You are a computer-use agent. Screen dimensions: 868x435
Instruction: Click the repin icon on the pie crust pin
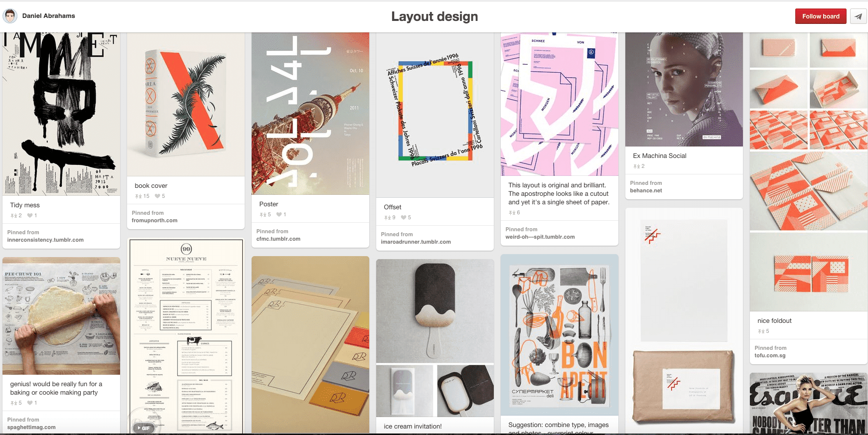coord(14,403)
